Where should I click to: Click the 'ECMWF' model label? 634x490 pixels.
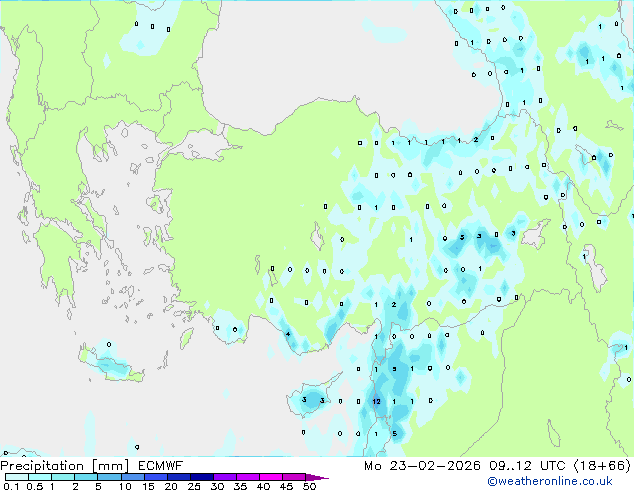pos(160,466)
